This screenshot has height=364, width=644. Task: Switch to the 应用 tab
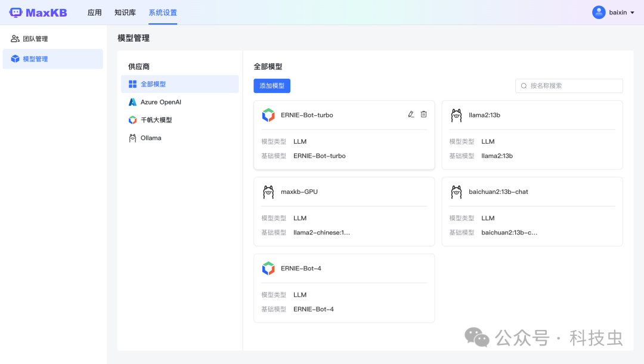point(94,12)
